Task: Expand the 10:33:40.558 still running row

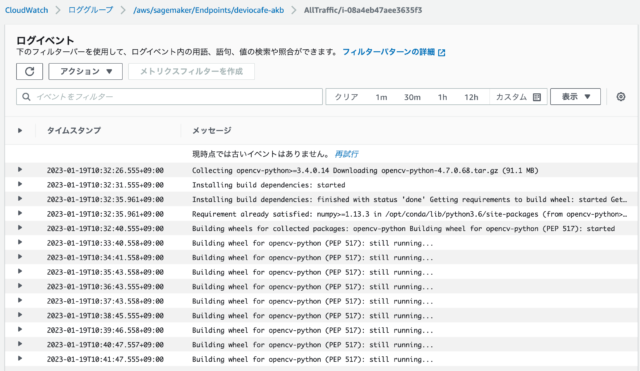Action: (x=20, y=242)
